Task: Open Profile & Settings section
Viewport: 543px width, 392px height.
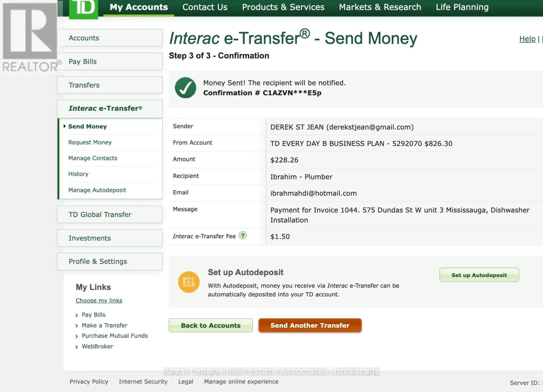Action: 110,261
